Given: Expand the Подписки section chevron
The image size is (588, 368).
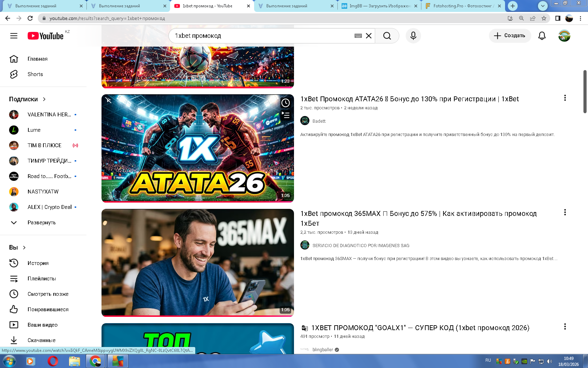Looking at the screenshot, I should tap(44, 99).
